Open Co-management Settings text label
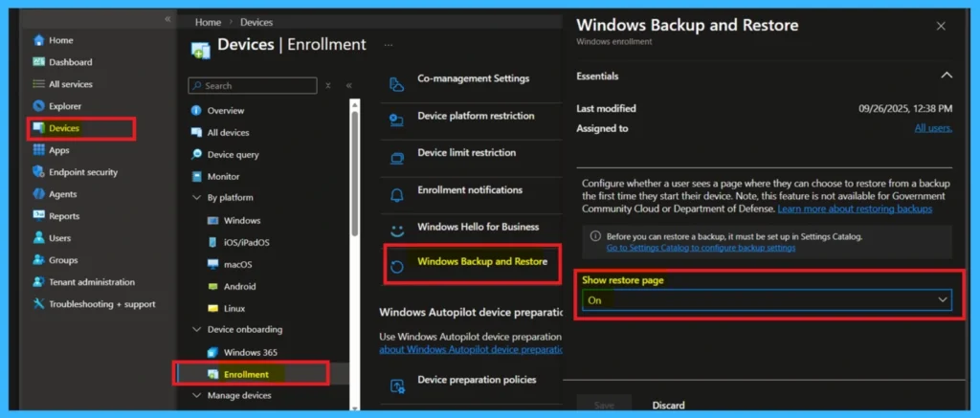Image resolution: width=980 pixels, height=418 pixels. click(x=473, y=78)
